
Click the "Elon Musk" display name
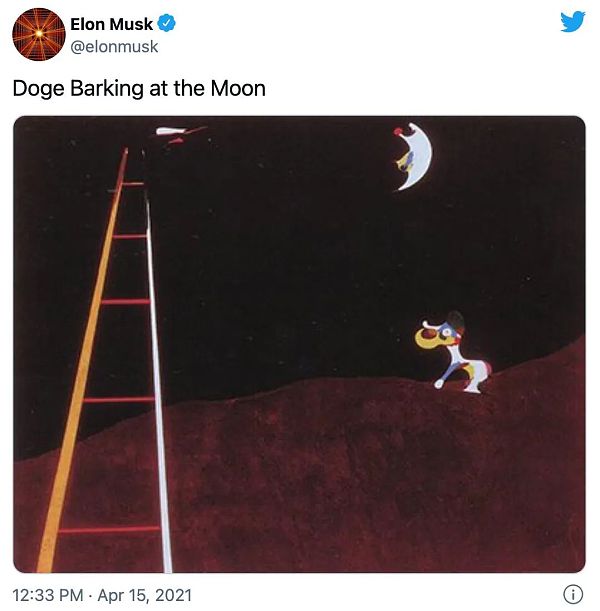[111, 24]
